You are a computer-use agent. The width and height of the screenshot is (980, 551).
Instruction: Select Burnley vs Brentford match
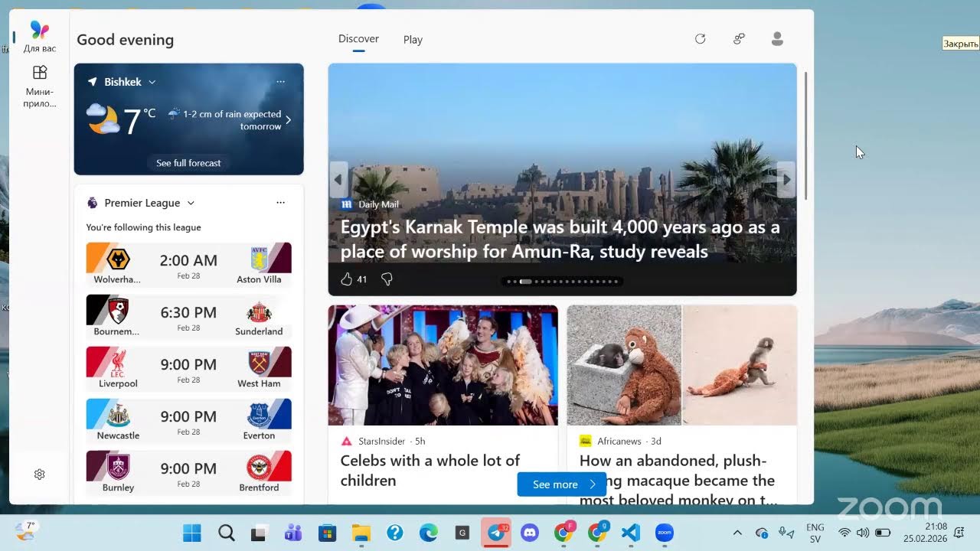click(188, 472)
